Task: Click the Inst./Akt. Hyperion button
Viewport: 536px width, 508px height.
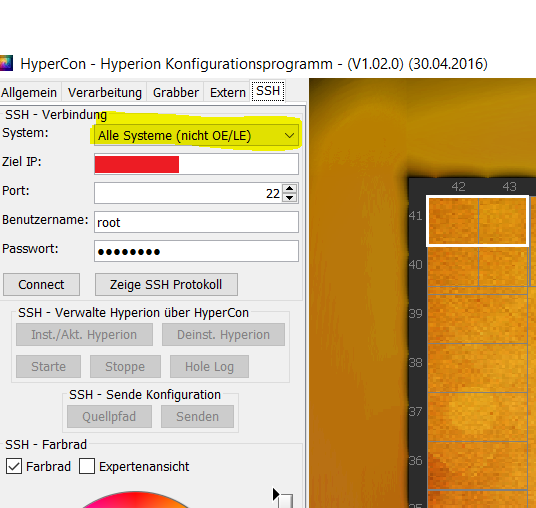Action: 84,335
